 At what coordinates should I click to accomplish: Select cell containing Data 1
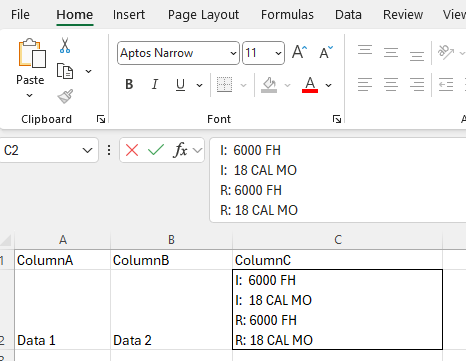click(x=63, y=310)
